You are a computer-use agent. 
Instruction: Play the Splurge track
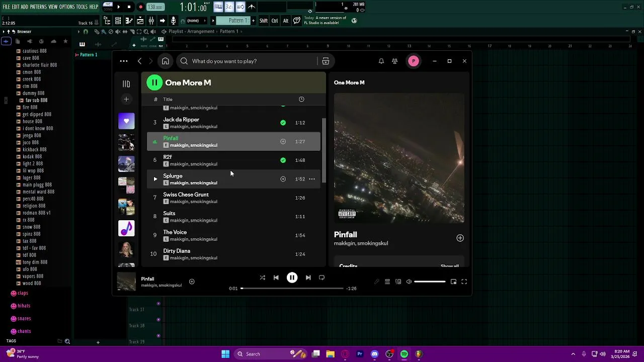point(155,179)
